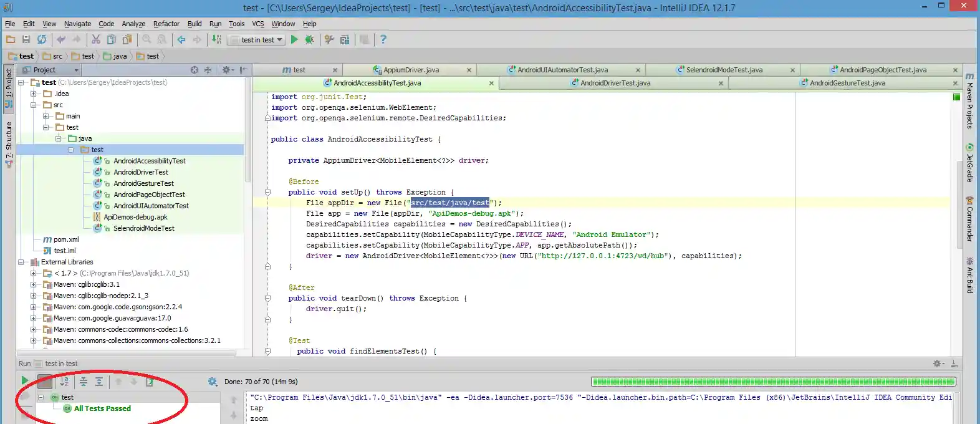Export test results with the Run panel export icon
The height and width of the screenshot is (424, 980).
pos(150,382)
